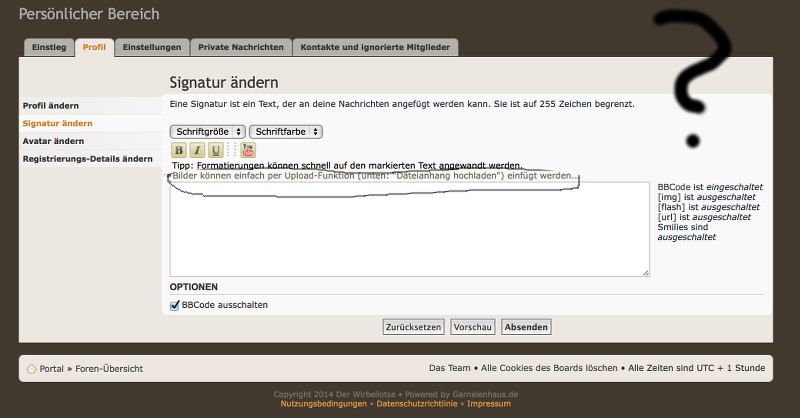Open the Schriftgröße dropdown

tap(207, 131)
